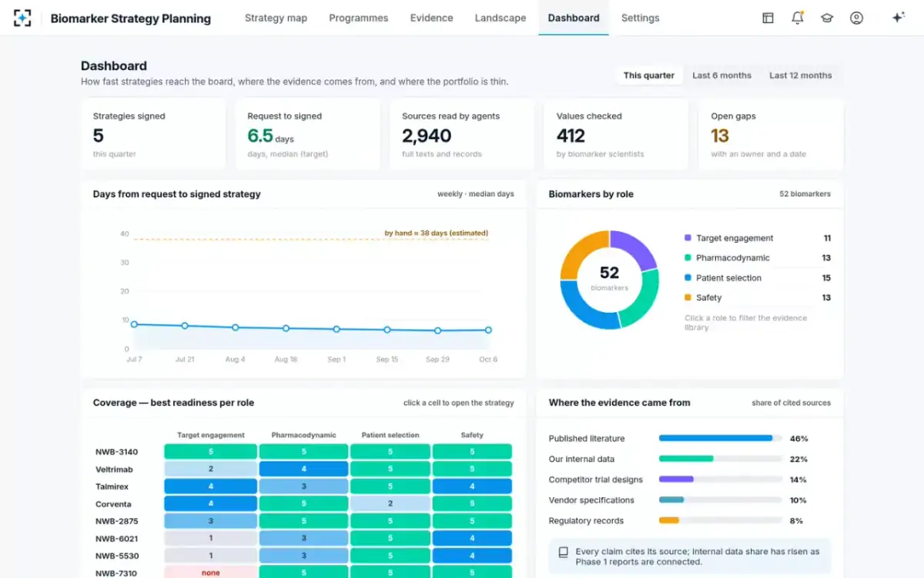Viewport: 924px width, 578px height.
Task: Open the Programmes tab
Action: [x=358, y=18]
